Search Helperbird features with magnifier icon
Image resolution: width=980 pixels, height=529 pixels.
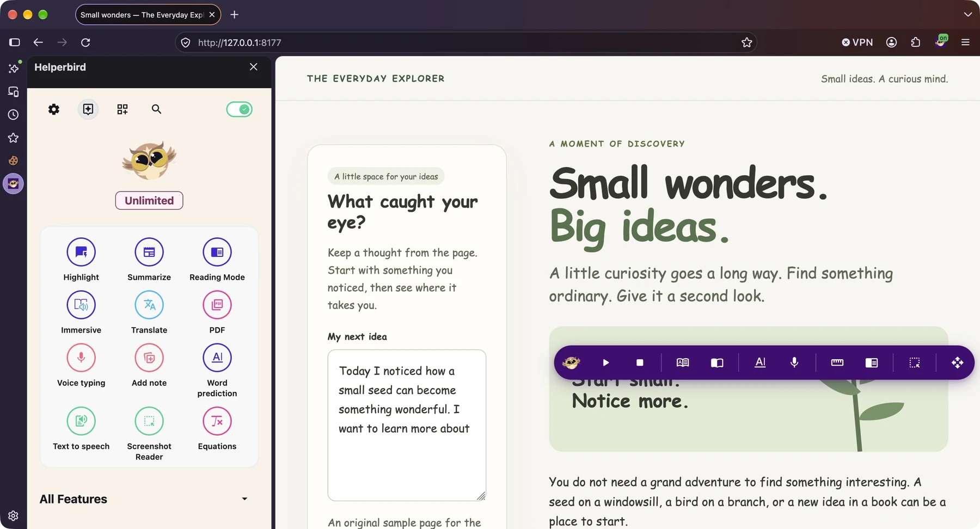click(x=156, y=109)
